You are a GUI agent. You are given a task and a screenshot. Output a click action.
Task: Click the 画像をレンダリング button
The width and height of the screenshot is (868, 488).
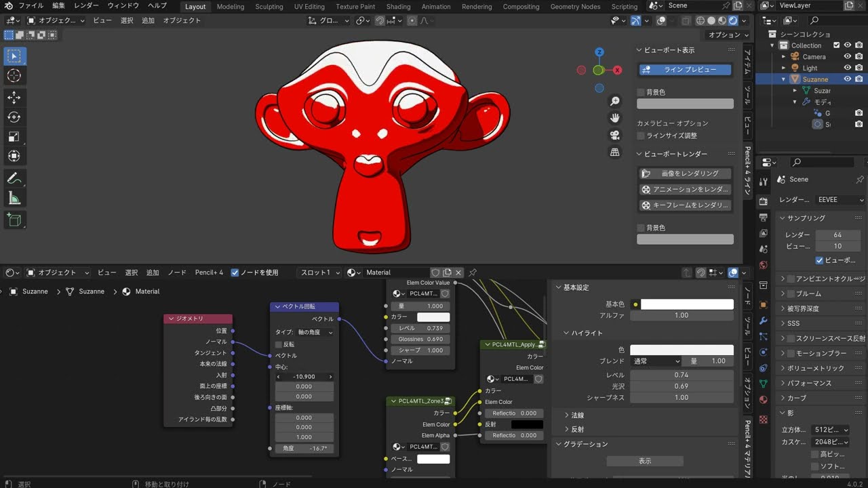(685, 174)
